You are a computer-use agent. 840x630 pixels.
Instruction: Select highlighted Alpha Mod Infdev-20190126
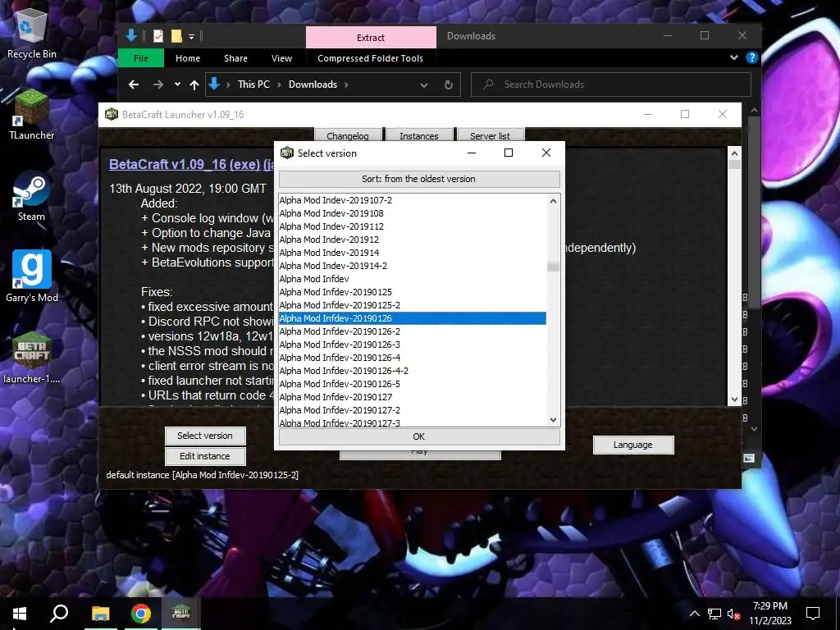click(x=412, y=318)
